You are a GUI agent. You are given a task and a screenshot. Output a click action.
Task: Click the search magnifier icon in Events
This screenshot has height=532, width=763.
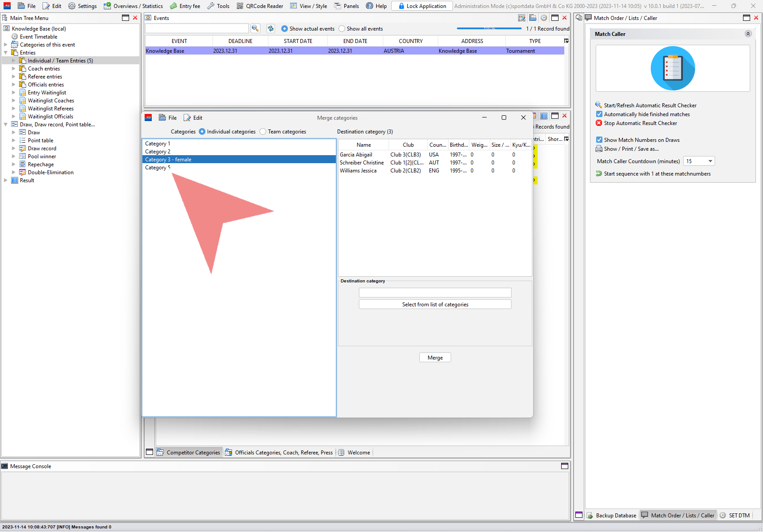coord(255,28)
